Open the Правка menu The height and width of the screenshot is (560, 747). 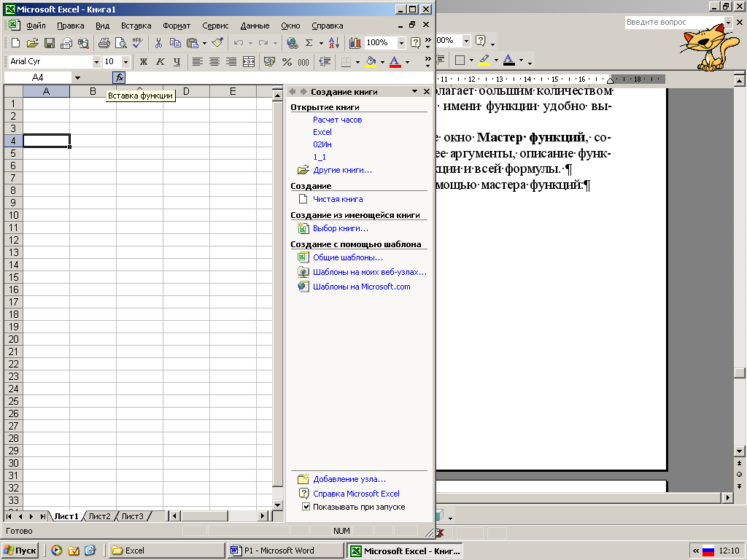coord(71,26)
